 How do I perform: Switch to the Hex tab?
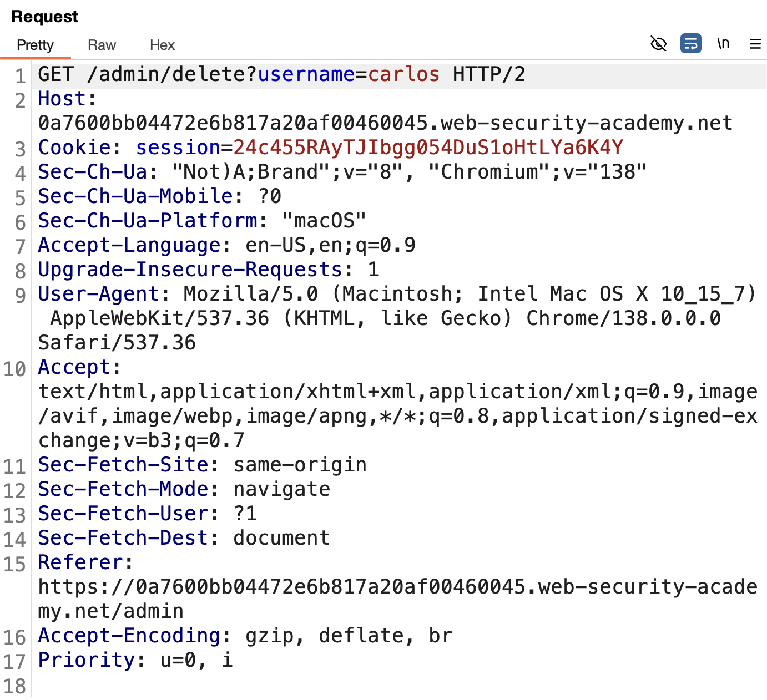(162, 45)
